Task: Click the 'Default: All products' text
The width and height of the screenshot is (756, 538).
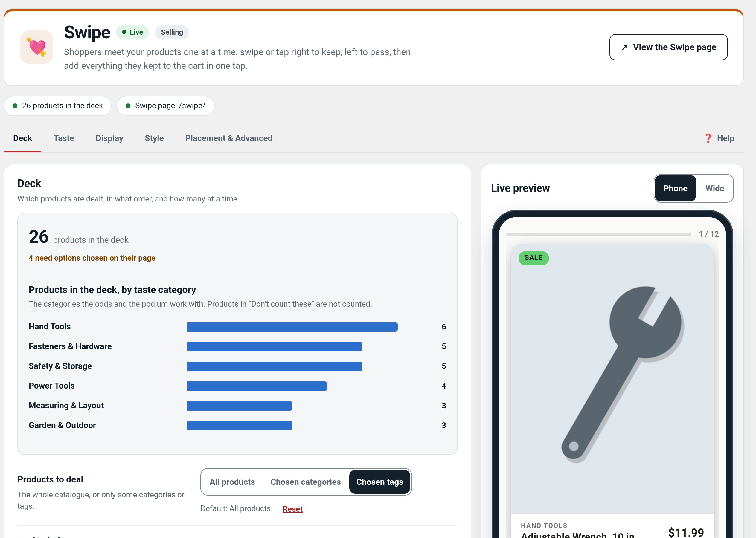Action: [235, 508]
